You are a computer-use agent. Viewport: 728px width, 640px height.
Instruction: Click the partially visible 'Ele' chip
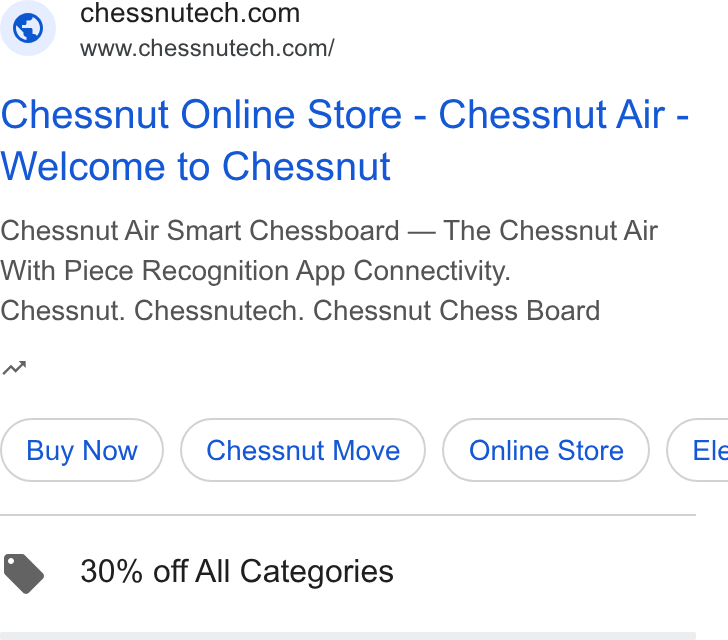698,450
